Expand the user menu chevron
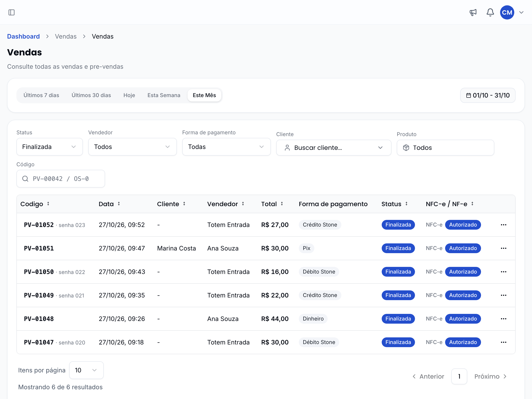This screenshot has height=399, width=532. click(521, 12)
